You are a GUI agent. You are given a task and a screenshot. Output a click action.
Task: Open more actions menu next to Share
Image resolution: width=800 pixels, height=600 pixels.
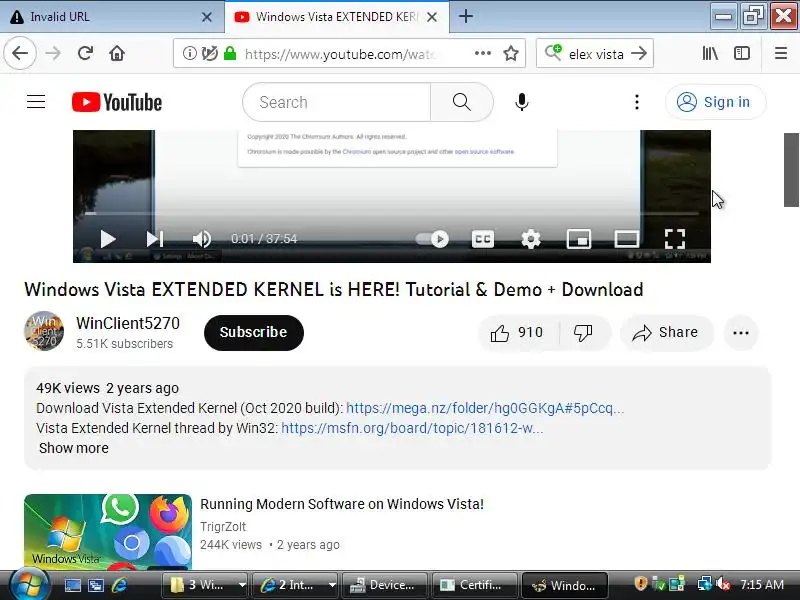click(741, 333)
